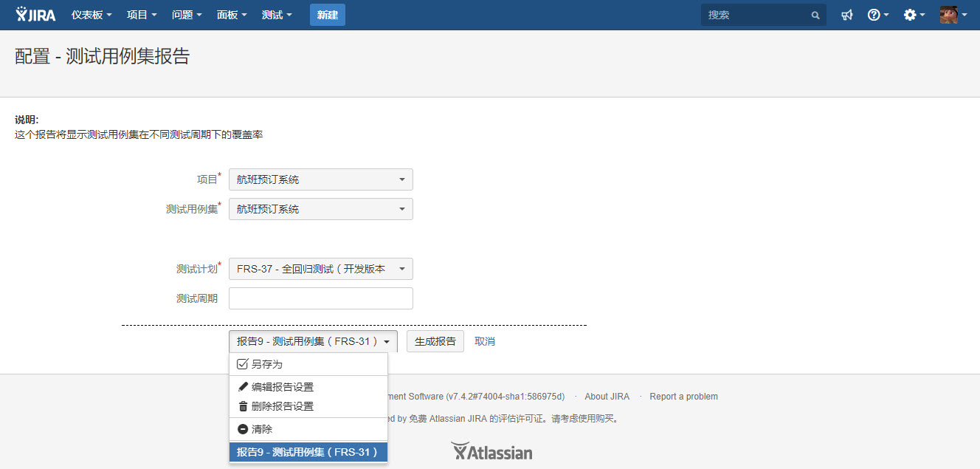Image resolution: width=980 pixels, height=469 pixels.
Task: Expand the 测试计划 dropdown
Action: tap(321, 269)
